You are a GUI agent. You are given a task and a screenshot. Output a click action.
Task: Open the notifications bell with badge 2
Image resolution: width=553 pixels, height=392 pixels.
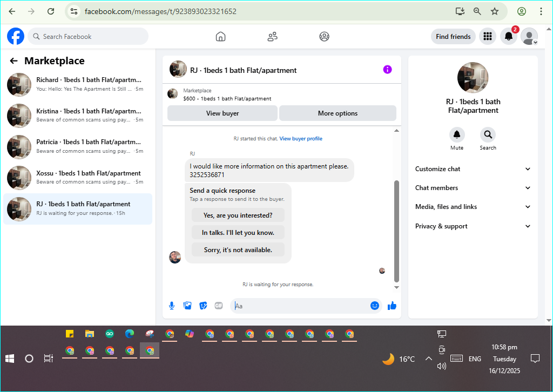pyautogui.click(x=509, y=36)
